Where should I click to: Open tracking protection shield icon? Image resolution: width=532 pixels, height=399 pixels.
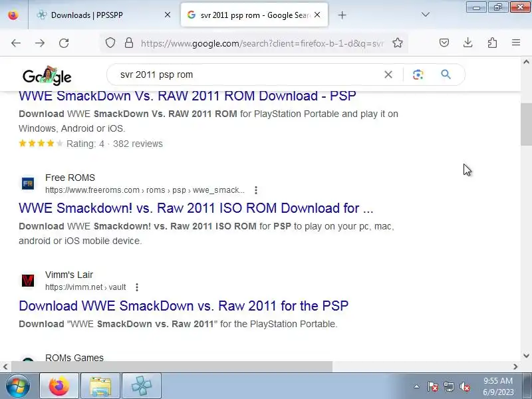point(110,43)
